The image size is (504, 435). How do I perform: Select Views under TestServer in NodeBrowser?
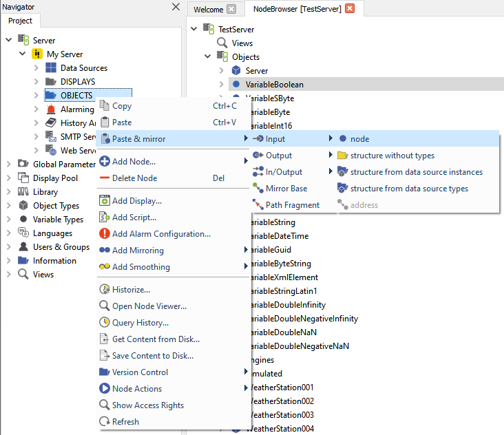[242, 43]
